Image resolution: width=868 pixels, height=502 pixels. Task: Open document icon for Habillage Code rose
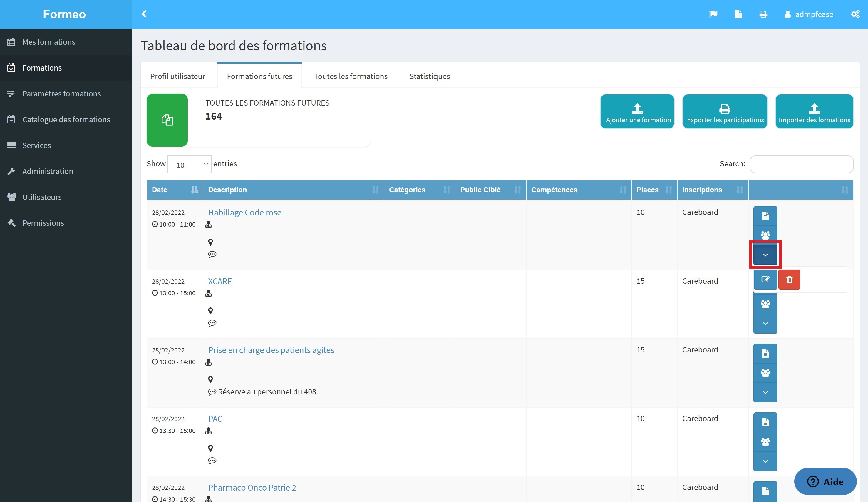(x=765, y=216)
